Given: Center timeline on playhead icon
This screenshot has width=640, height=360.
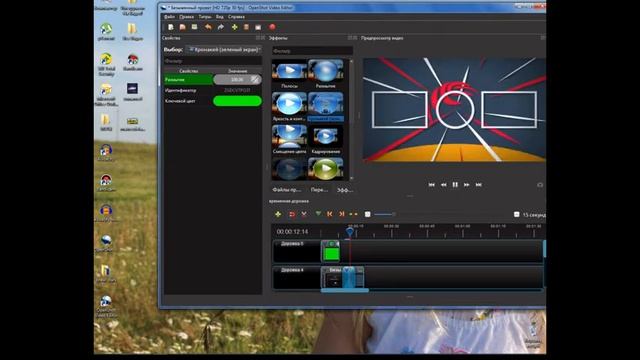Looking at the screenshot, I should [353, 214].
